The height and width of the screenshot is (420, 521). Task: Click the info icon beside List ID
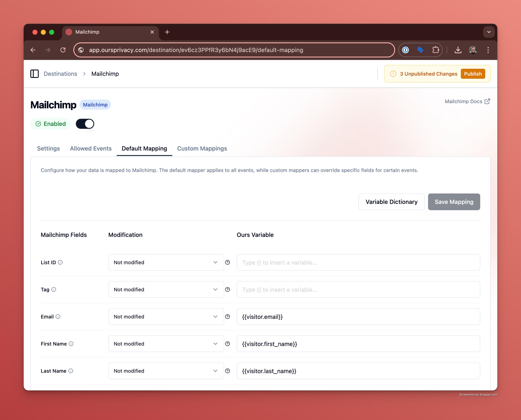[x=60, y=262]
